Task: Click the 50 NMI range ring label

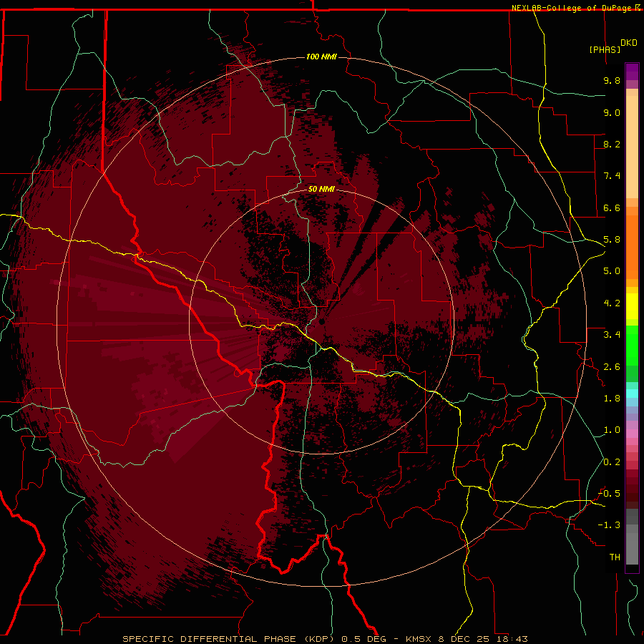Action: [321, 189]
